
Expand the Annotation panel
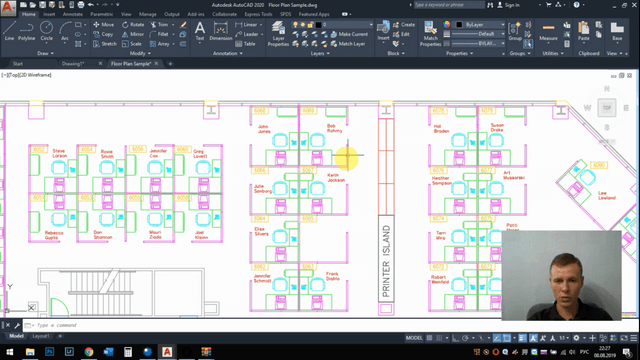click(x=228, y=53)
